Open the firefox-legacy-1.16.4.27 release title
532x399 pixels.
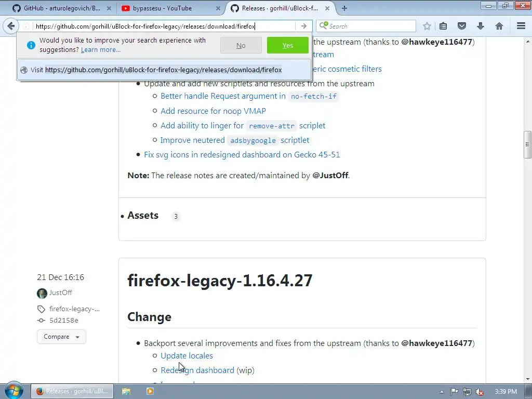pos(220,280)
